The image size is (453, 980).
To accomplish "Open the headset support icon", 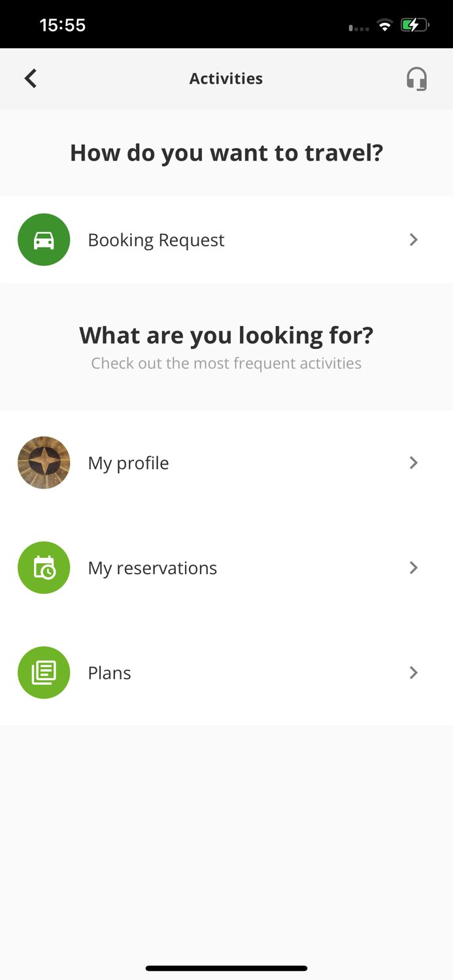I will pyautogui.click(x=416, y=78).
